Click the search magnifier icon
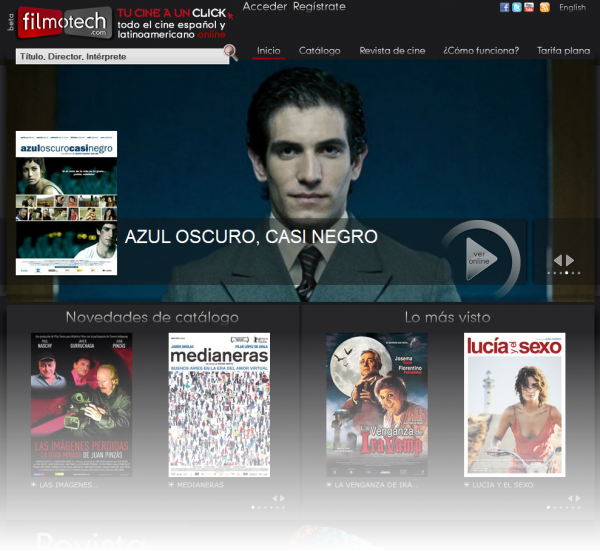This screenshot has height=551, width=600. coord(230,51)
